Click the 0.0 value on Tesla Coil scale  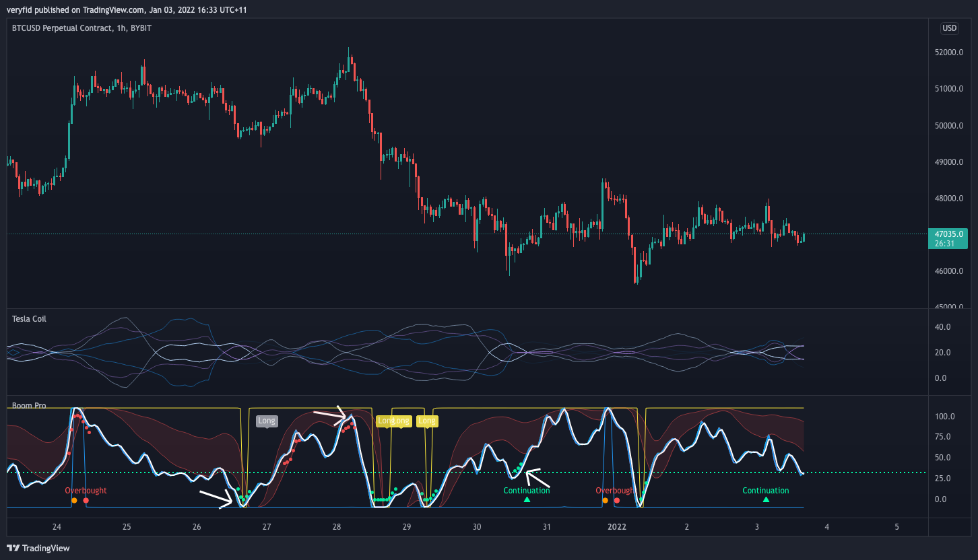[941, 378]
